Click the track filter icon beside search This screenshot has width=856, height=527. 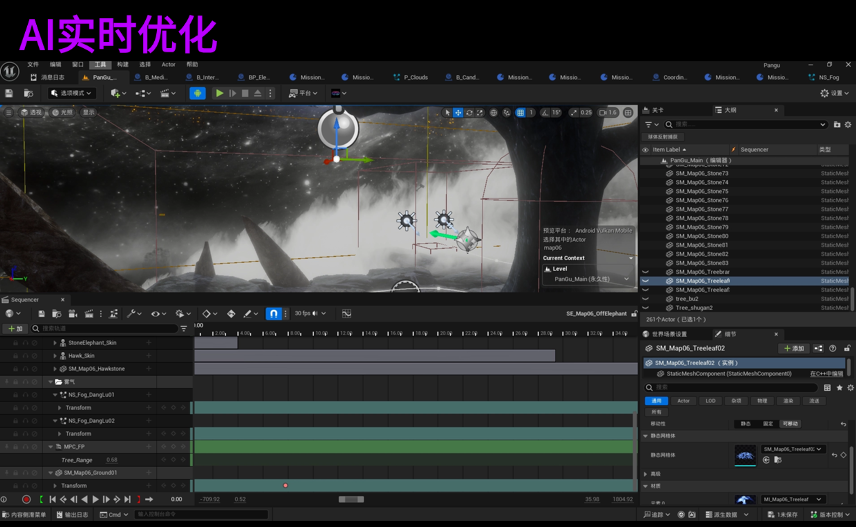183,328
